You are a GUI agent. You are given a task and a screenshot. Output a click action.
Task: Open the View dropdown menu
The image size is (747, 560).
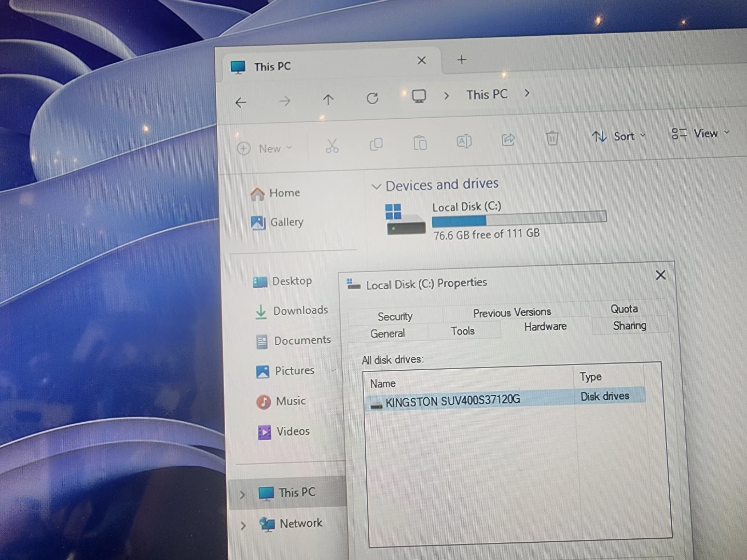[700, 133]
